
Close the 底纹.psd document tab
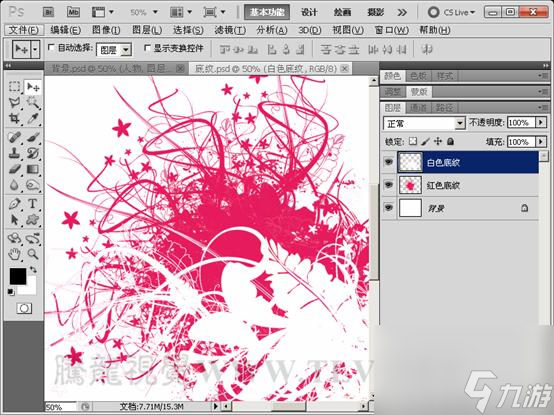coord(344,68)
